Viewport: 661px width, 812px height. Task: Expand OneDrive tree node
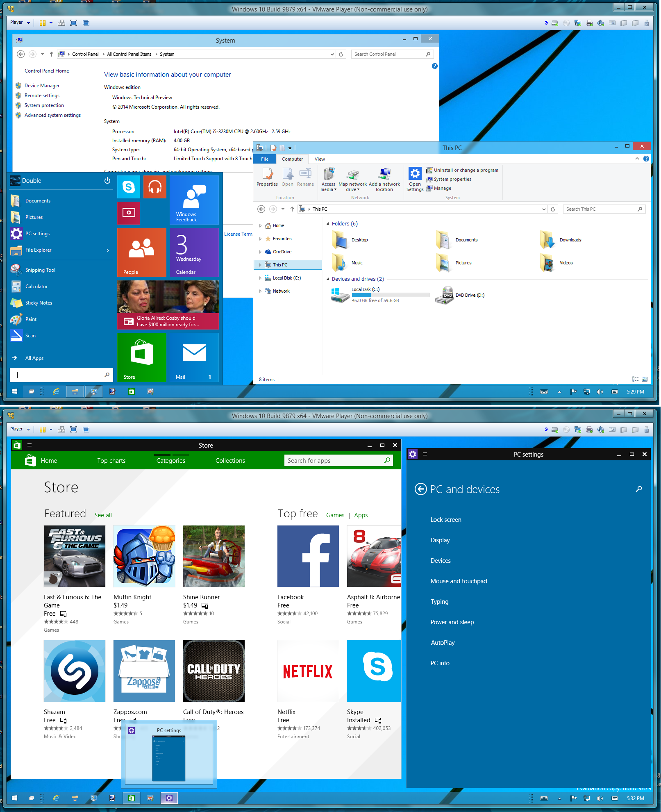[x=260, y=252]
